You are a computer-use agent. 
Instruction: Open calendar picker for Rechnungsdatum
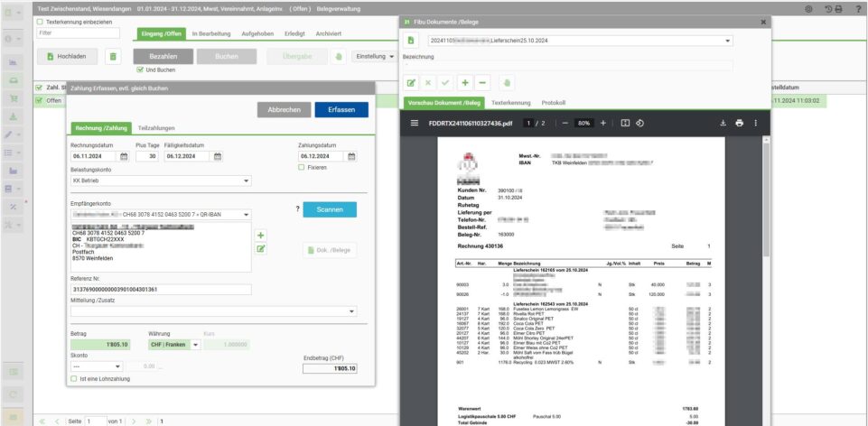(124, 156)
